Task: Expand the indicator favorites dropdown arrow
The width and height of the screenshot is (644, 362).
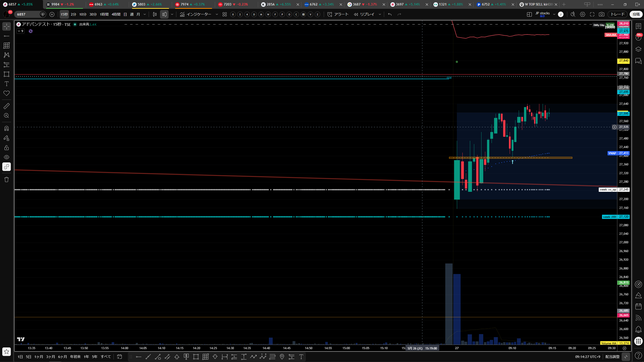Action: coord(217,14)
